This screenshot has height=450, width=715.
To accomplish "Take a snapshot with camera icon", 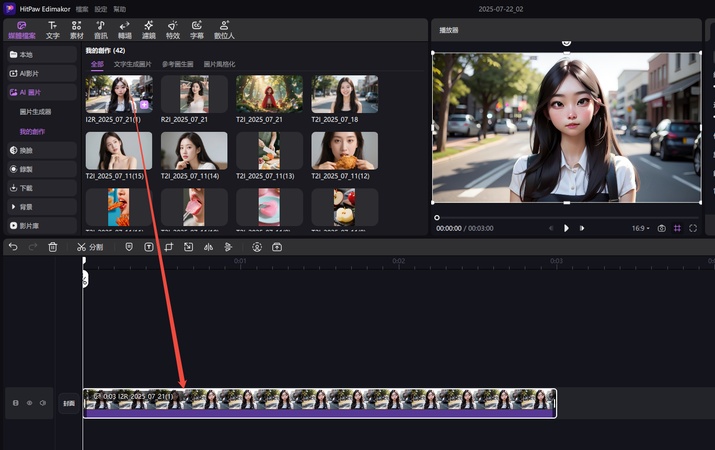I will (x=662, y=228).
